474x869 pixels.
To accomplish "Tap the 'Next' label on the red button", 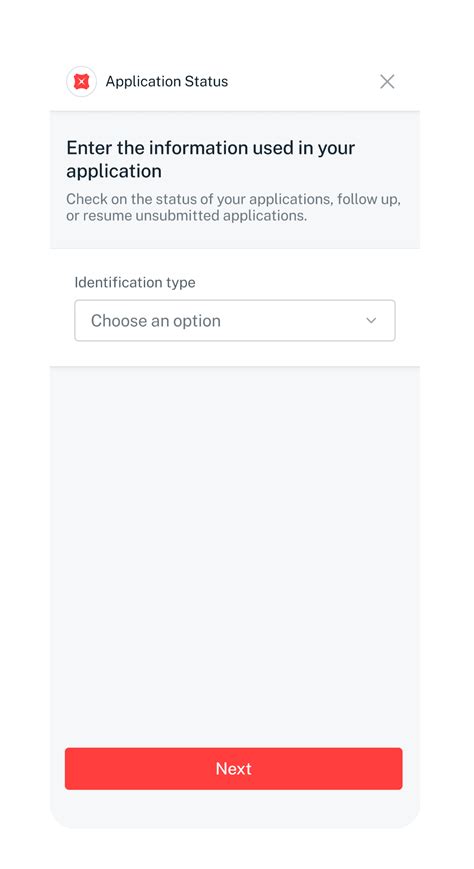I will tap(233, 768).
